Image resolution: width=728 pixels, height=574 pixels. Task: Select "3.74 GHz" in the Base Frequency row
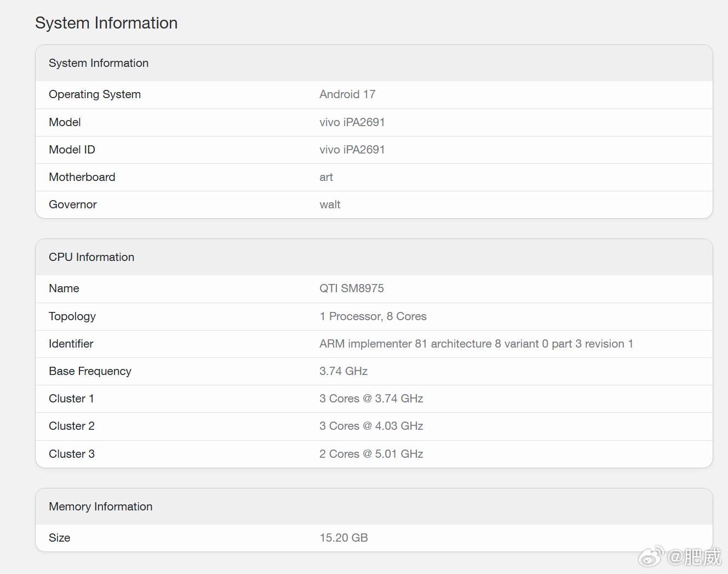tap(343, 371)
